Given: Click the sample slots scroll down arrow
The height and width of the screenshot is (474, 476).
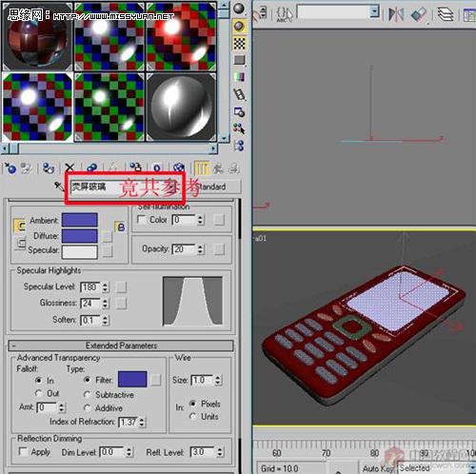Looking at the screenshot, I should [224, 139].
